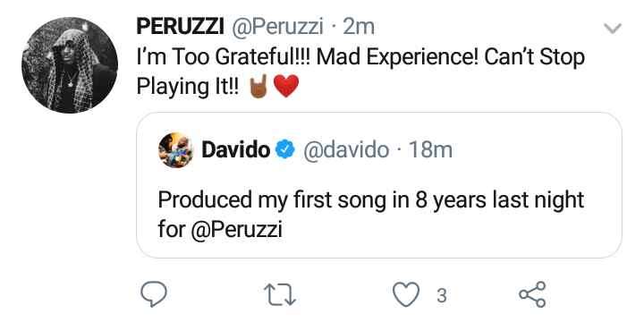Open the @davido handle in quoted tweet

point(346,150)
